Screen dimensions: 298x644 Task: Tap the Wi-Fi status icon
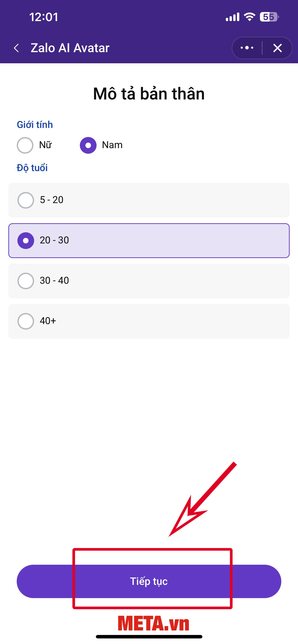click(x=249, y=17)
